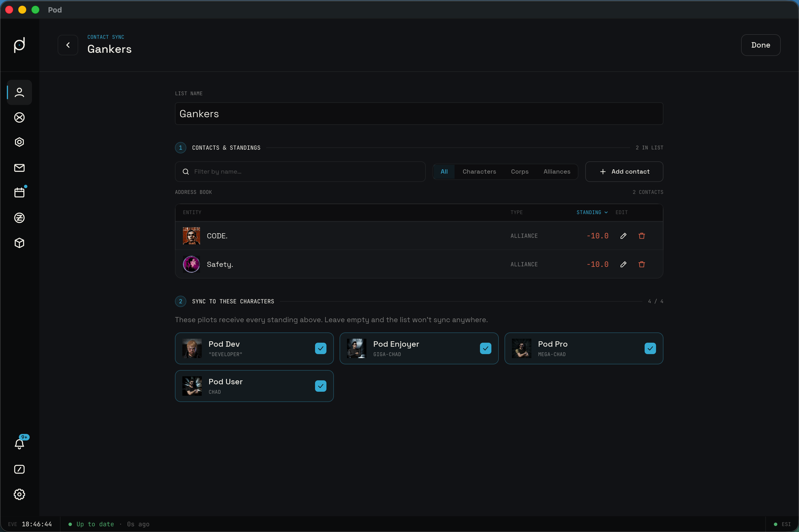Delete CODE. from the list
This screenshot has height=532, width=799.
(x=642, y=236)
